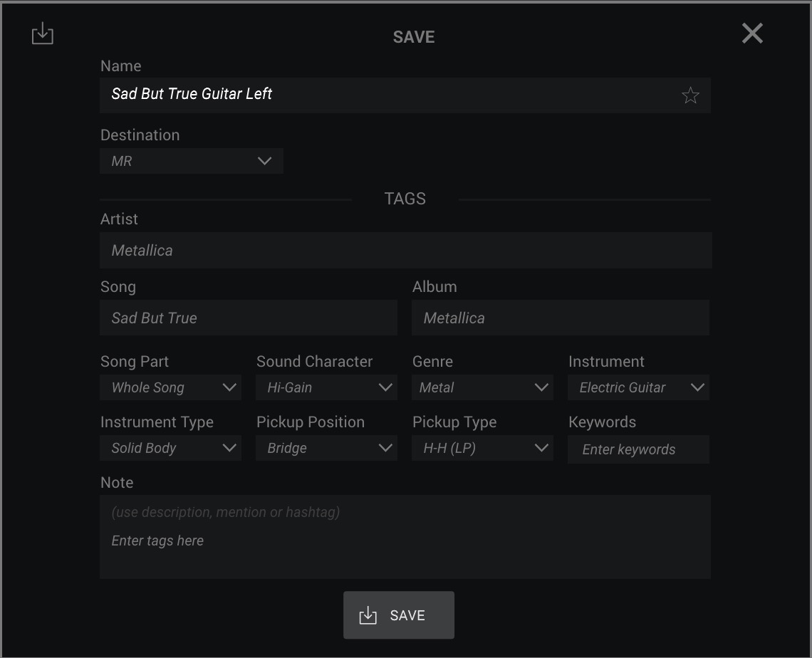The width and height of the screenshot is (812, 658).
Task: Click the save icon in top-left corner
Action: 43,33
